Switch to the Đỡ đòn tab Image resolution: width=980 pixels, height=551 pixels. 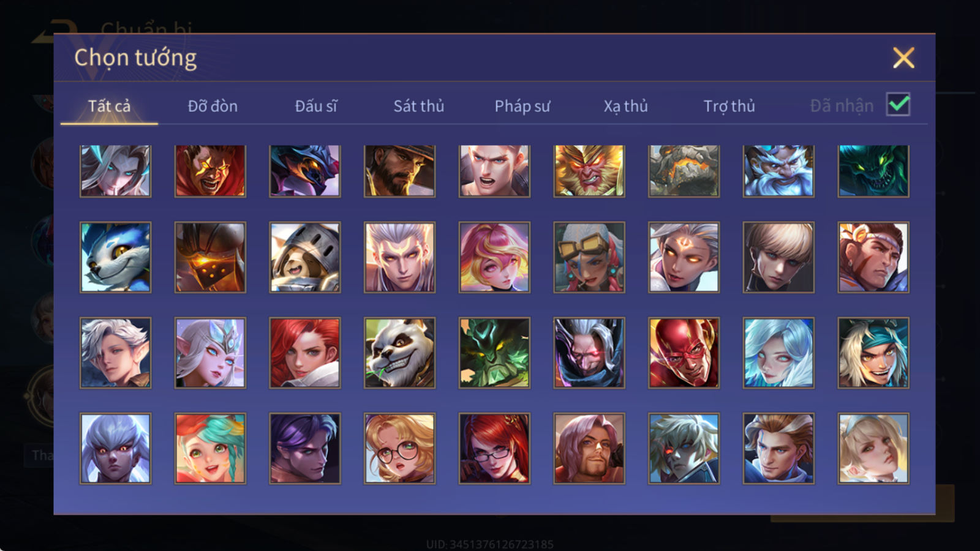(213, 106)
